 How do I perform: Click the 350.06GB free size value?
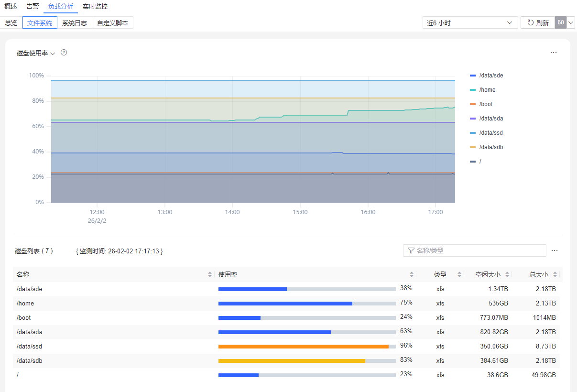coord(494,346)
